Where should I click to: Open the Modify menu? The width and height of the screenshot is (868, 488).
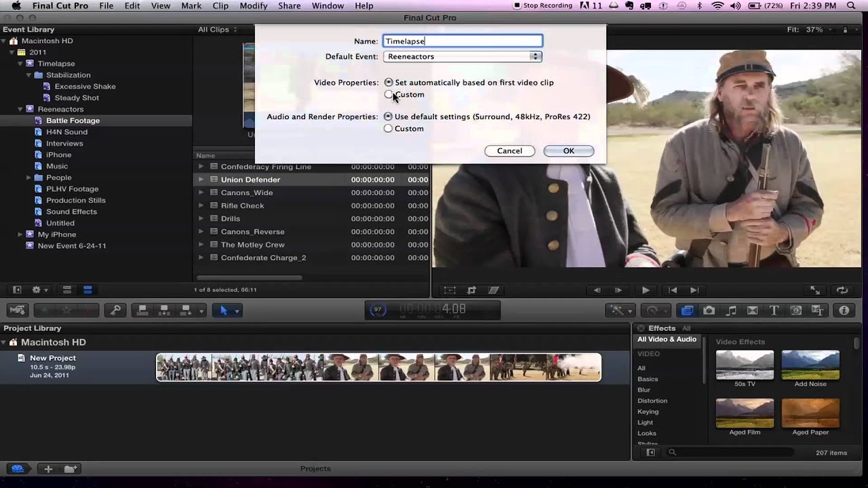[x=254, y=5]
